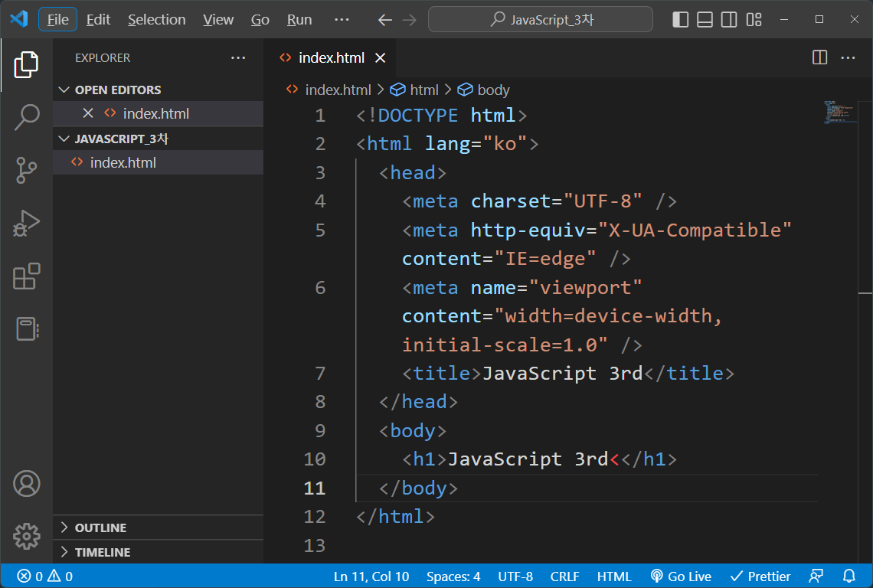873x588 pixels.
Task: Open the Source Control view
Action: tap(26, 171)
